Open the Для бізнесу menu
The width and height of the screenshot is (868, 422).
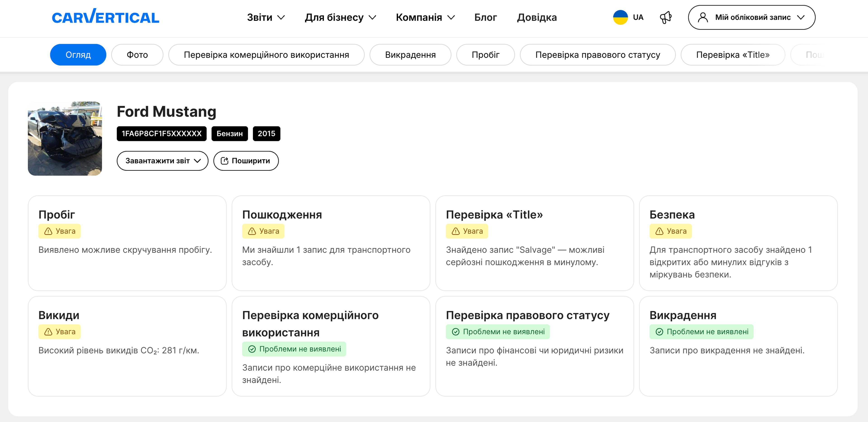click(x=341, y=18)
